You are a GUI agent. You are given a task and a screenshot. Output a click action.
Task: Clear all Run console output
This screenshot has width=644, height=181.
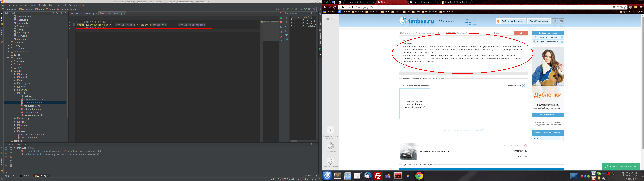click(x=287, y=39)
